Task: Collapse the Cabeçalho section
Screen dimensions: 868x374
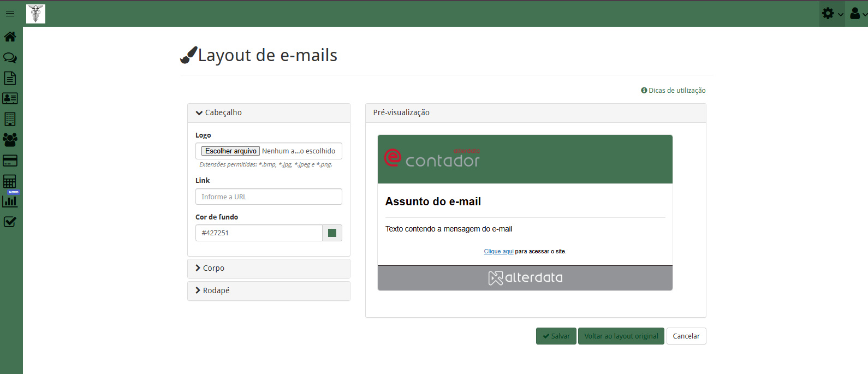Action: tap(269, 113)
